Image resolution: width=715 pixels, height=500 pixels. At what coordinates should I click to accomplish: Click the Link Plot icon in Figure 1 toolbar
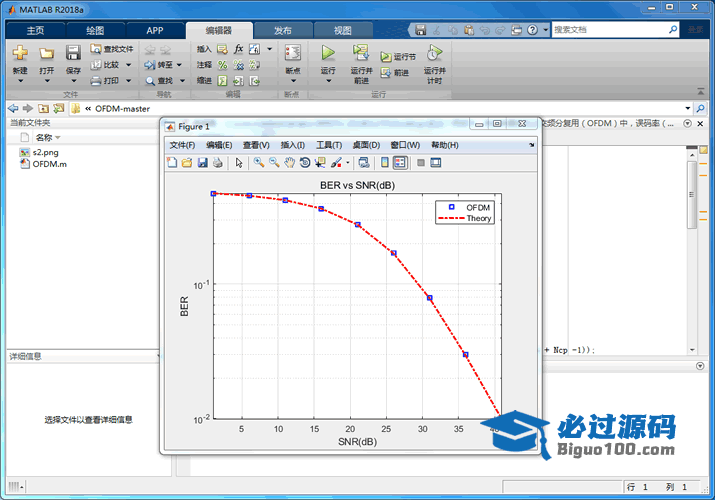(363, 163)
